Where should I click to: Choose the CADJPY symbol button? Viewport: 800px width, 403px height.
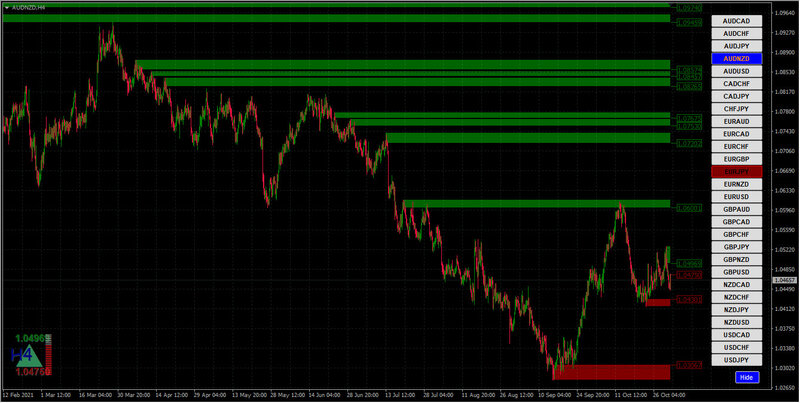(736, 96)
